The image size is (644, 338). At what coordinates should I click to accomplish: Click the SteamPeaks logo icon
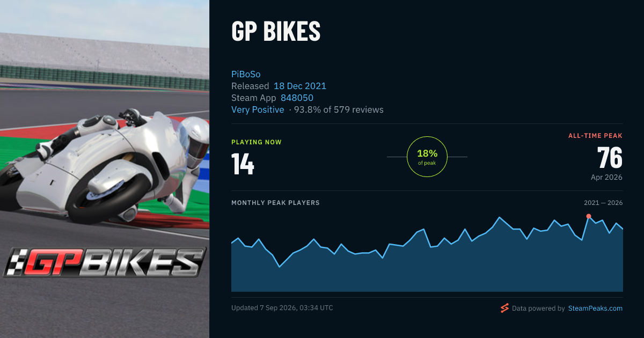(x=504, y=308)
